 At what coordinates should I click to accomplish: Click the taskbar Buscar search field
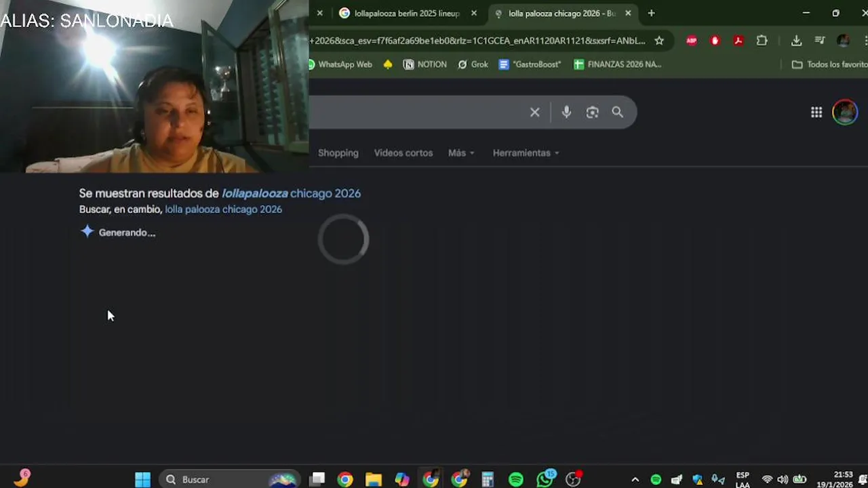point(231,479)
